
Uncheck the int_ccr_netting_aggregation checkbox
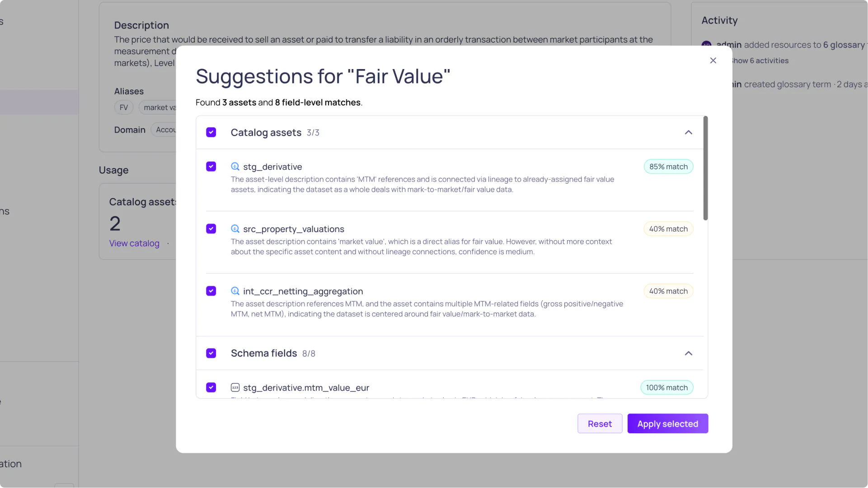tap(211, 291)
